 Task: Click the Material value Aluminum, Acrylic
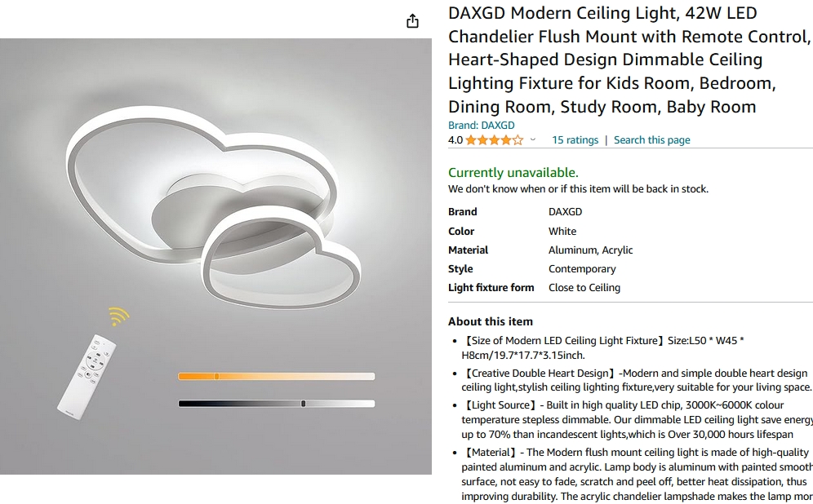click(590, 250)
